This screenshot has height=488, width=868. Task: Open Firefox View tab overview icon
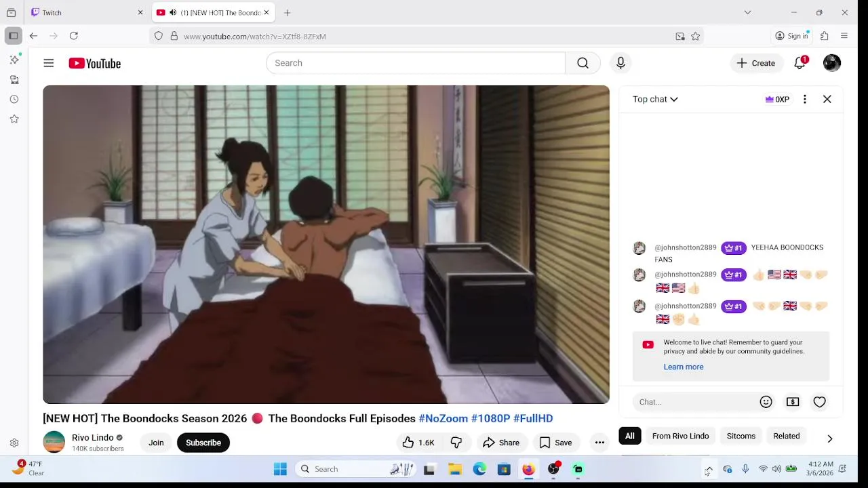(11, 12)
